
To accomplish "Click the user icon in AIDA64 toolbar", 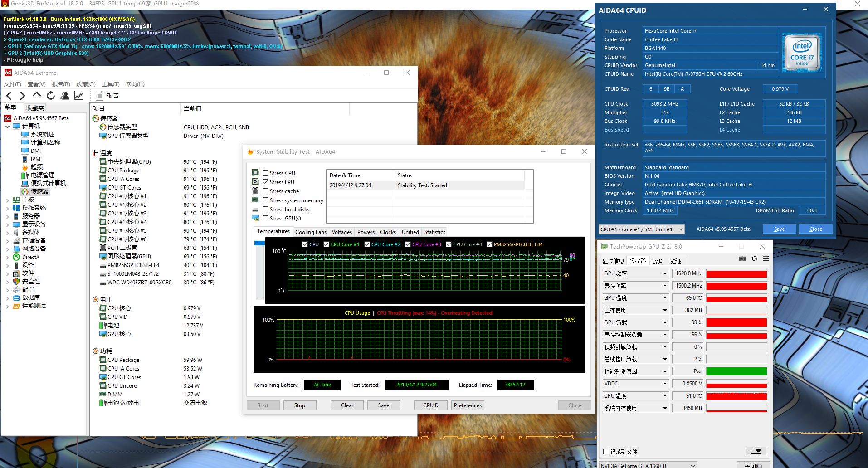I will click(65, 95).
